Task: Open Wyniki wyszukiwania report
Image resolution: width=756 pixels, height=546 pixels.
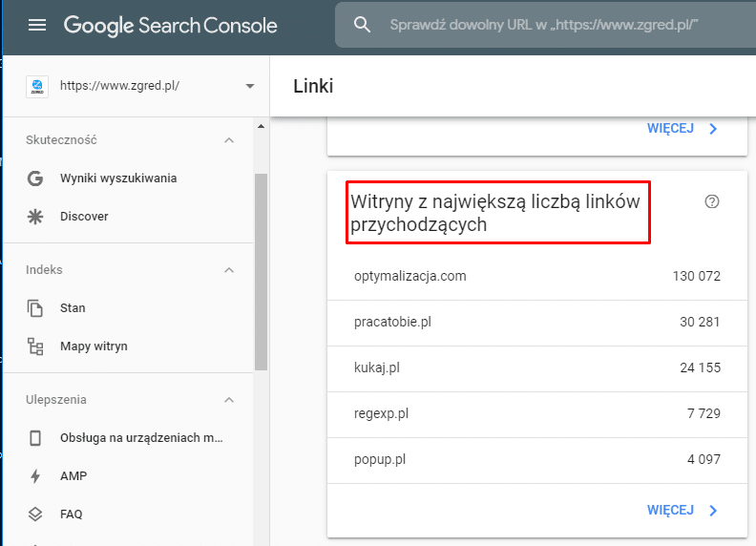Action: (118, 178)
